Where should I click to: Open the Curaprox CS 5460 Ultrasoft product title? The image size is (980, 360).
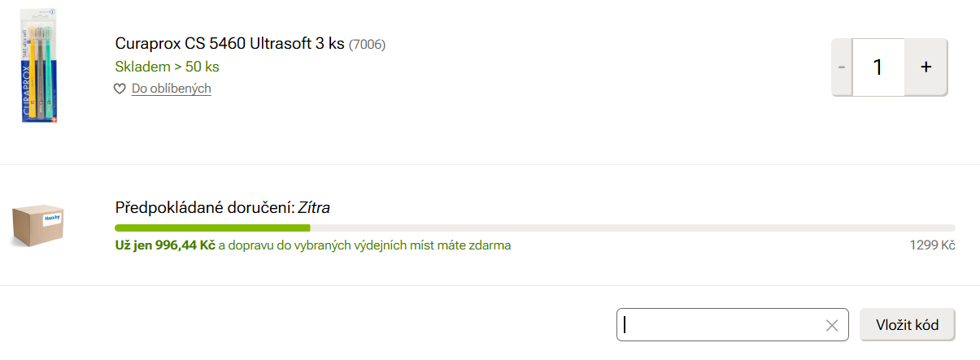(230, 44)
